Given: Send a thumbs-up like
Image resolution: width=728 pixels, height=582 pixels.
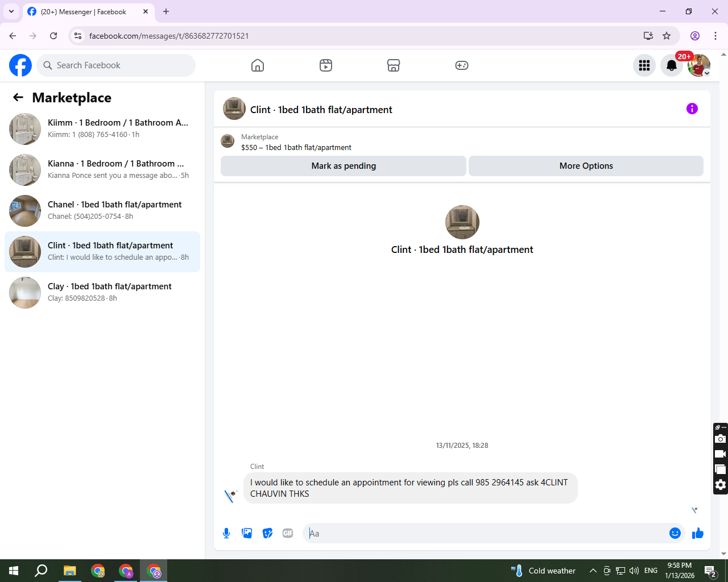Looking at the screenshot, I should [x=698, y=533].
